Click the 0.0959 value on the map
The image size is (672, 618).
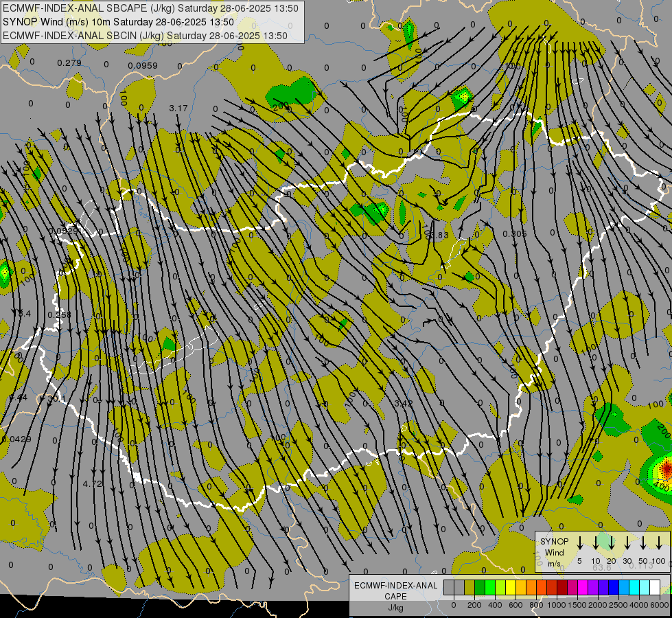click(x=143, y=66)
